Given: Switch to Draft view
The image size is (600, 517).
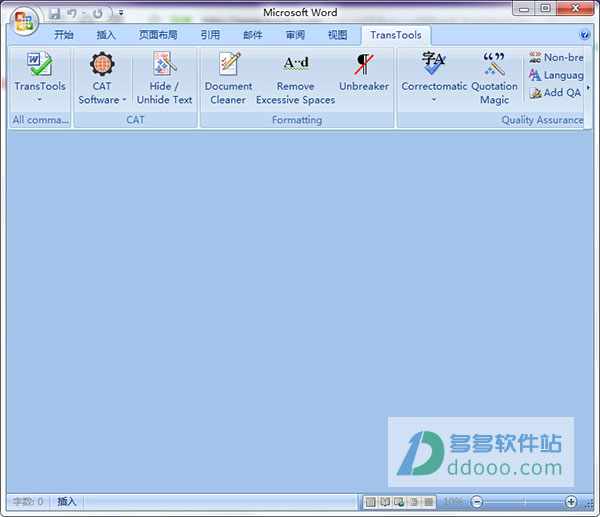Looking at the screenshot, I should (429, 502).
